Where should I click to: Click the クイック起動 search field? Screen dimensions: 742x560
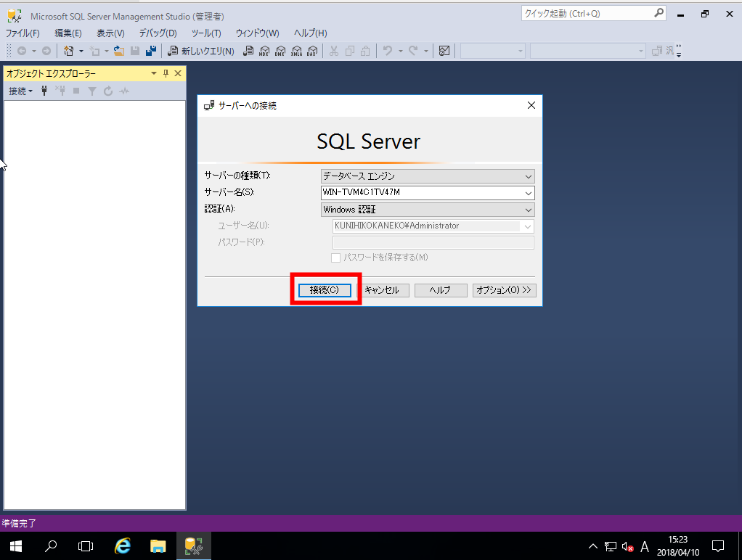(x=587, y=13)
